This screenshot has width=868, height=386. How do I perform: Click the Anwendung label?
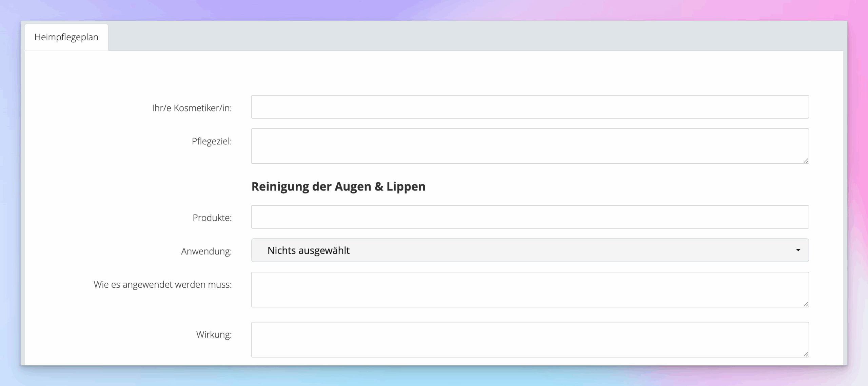click(206, 251)
